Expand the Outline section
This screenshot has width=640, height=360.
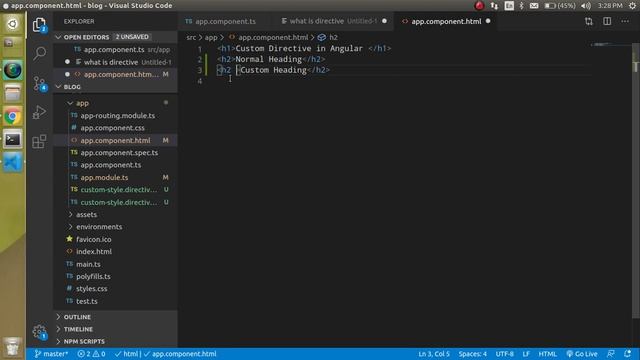[116, 317]
